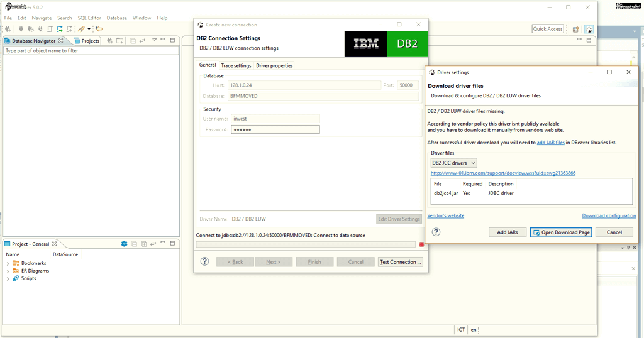The height and width of the screenshot is (338, 644).
Task: Open the SQL Editor menu
Action: 89,18
